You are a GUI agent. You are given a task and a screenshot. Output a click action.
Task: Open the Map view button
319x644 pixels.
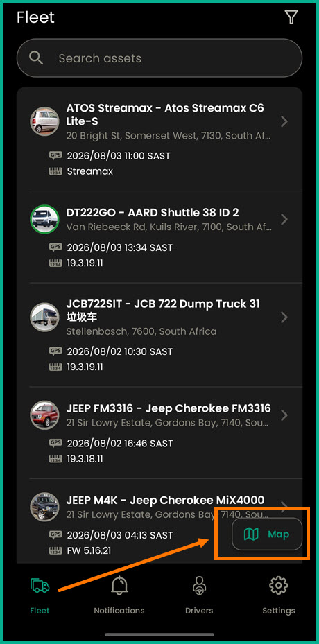pos(267,534)
